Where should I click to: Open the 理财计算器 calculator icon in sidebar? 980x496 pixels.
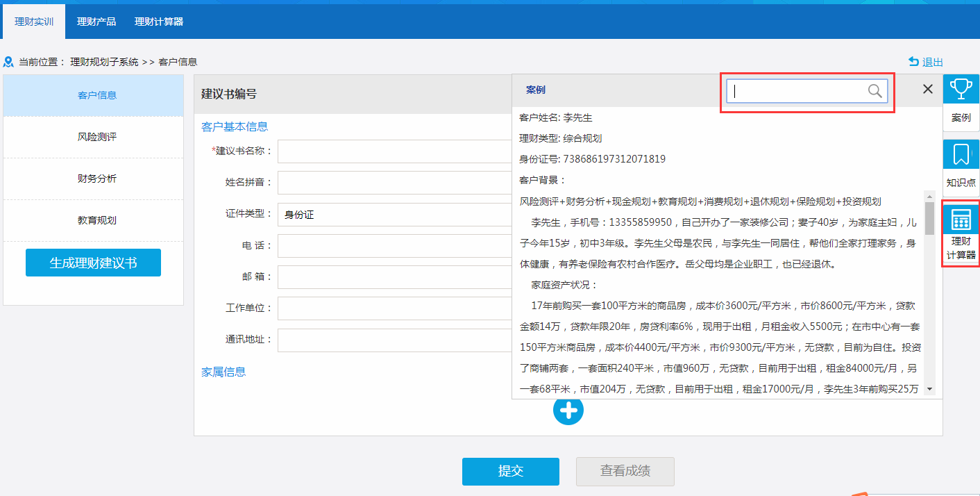point(961,220)
